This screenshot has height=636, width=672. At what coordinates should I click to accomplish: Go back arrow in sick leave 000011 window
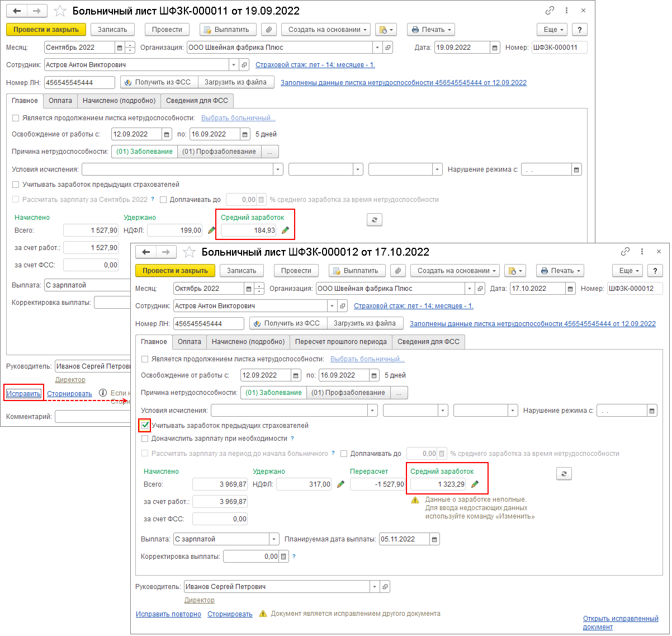(17, 11)
